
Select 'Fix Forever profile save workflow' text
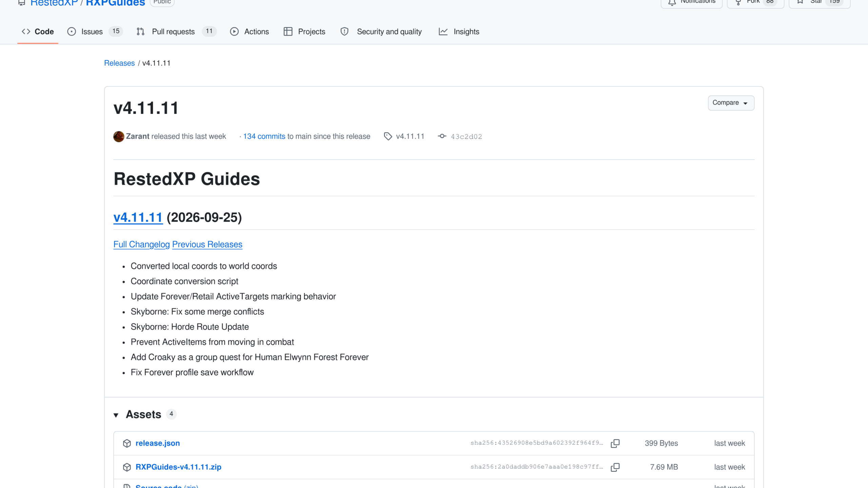click(192, 372)
